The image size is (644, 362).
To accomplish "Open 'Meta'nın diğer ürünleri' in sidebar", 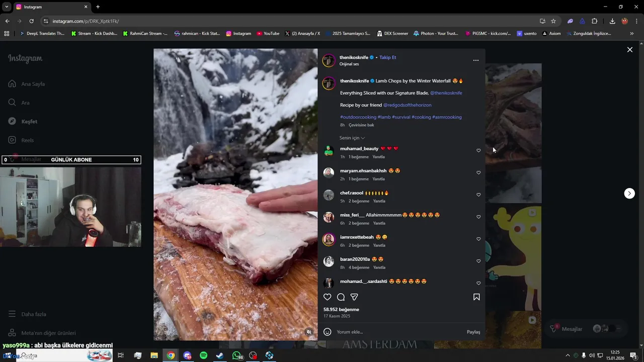I will pos(42,333).
